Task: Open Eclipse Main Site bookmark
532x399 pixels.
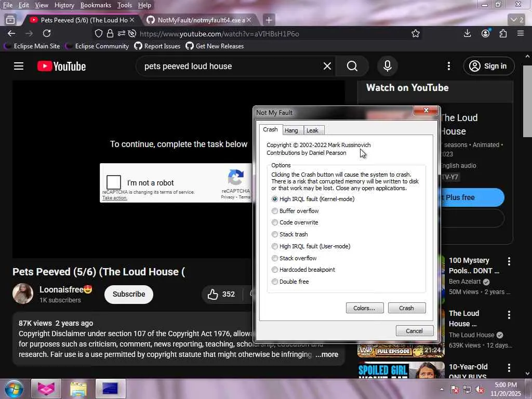Action: point(33,46)
